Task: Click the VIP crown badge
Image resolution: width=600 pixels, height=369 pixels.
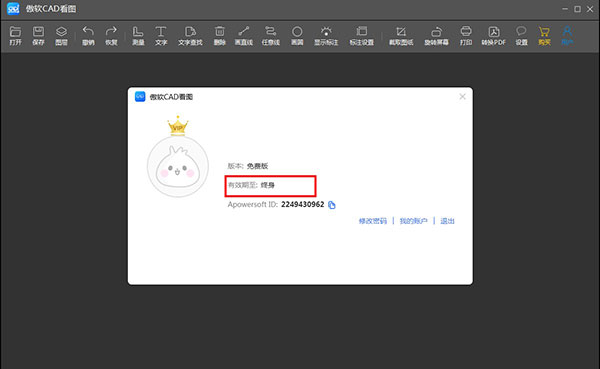Action: pos(178,126)
